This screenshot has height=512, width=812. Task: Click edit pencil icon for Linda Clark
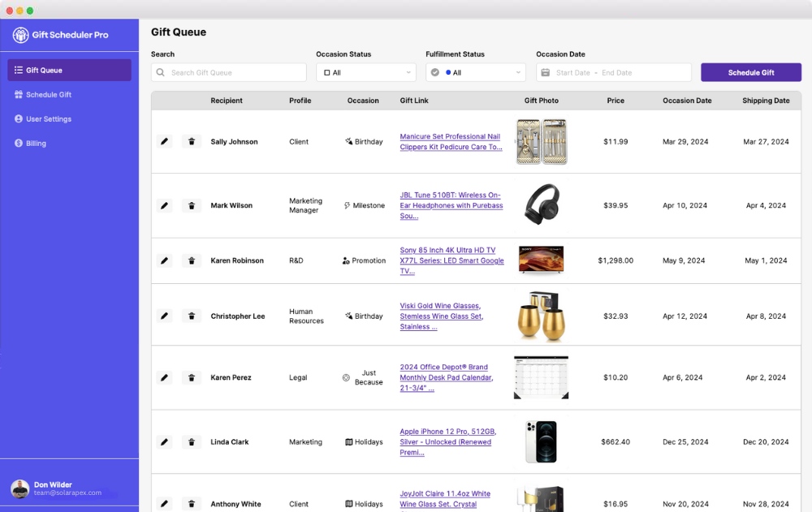tap(164, 442)
